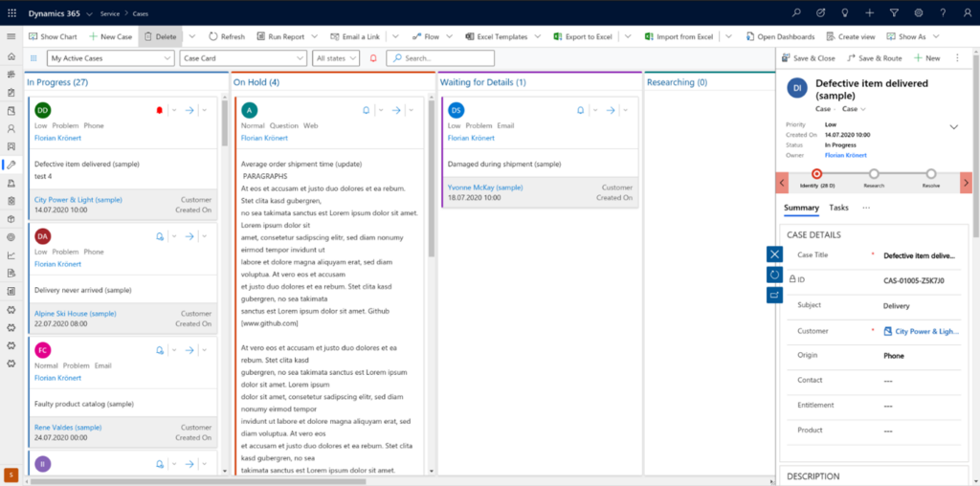This screenshot has height=486, width=980.
Task: Select the Identify process stage circle
Action: (816, 174)
